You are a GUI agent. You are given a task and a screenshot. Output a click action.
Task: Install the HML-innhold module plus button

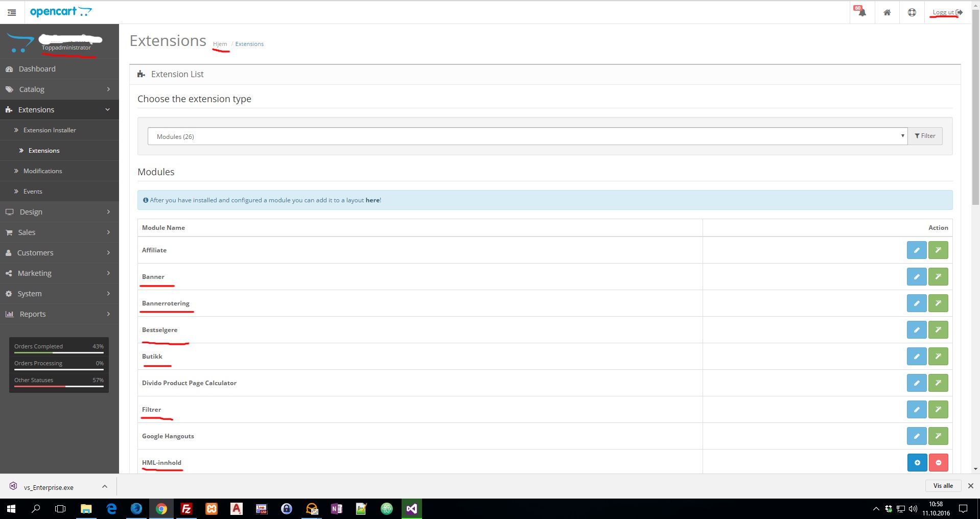pos(917,463)
